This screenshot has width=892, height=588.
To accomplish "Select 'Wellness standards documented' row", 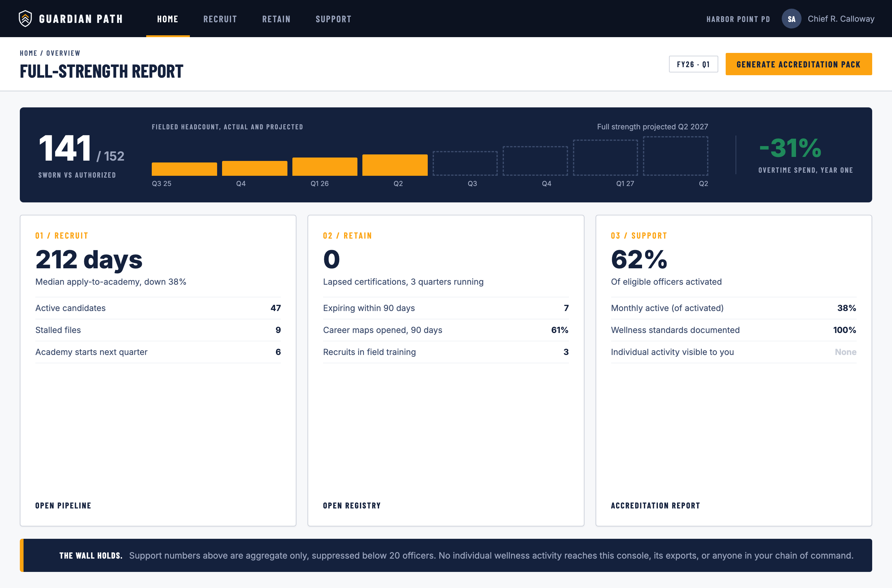I will (733, 330).
